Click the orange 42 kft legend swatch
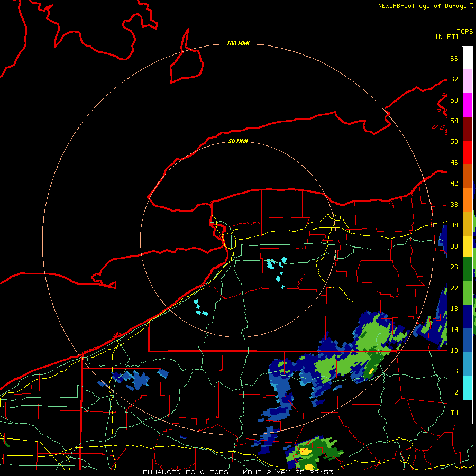This screenshot has height=476, width=476. (467, 200)
